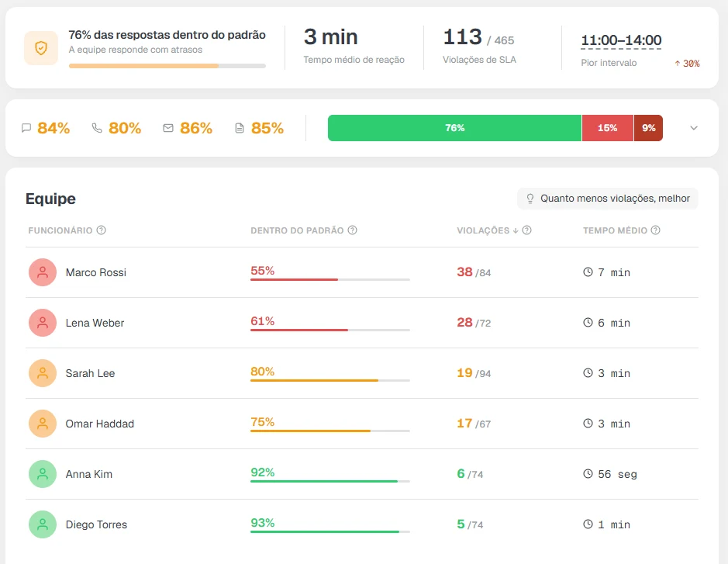Image resolution: width=728 pixels, height=564 pixels.
Task: Click Anna Kim's avatar
Action: tap(43, 474)
